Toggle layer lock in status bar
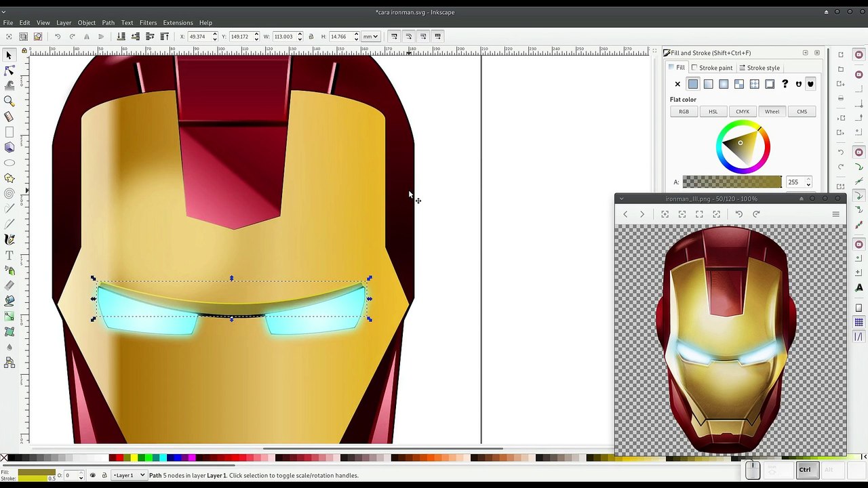The image size is (868, 488). (104, 475)
